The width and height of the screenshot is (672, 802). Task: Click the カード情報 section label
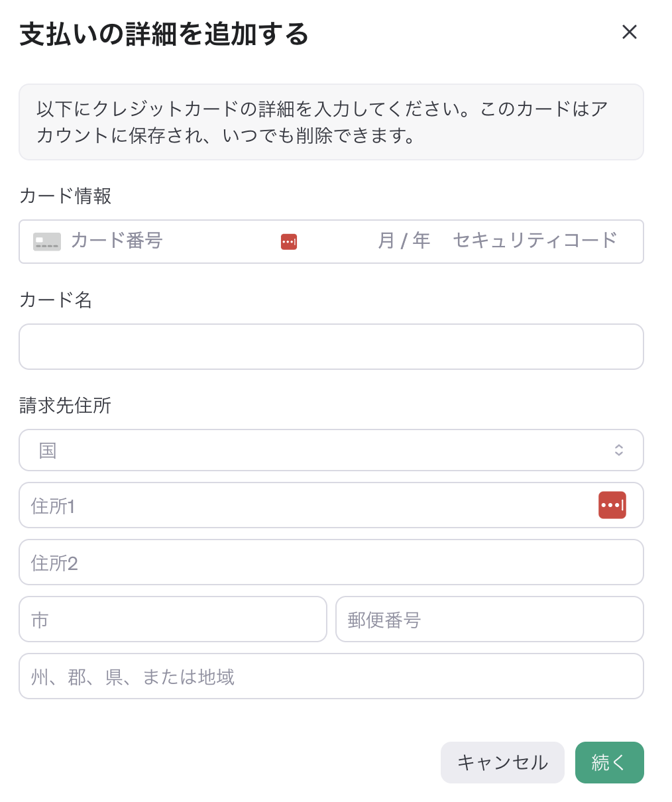click(65, 196)
